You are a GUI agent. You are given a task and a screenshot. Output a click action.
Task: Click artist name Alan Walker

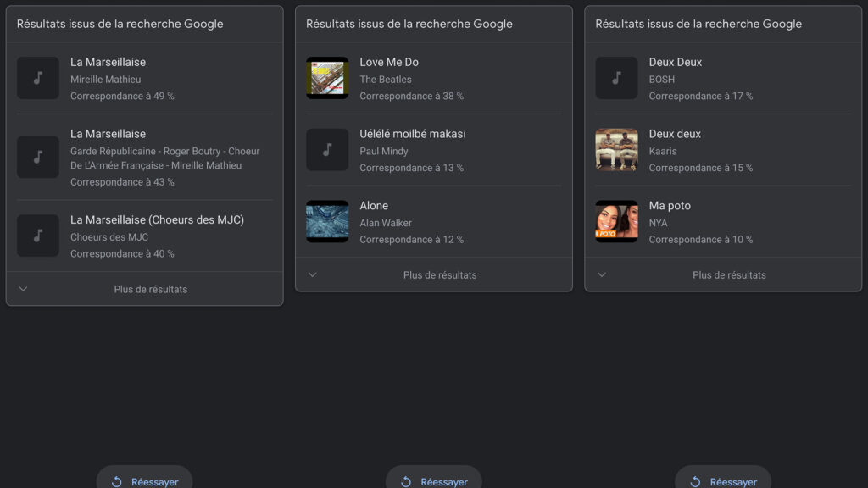coord(386,223)
